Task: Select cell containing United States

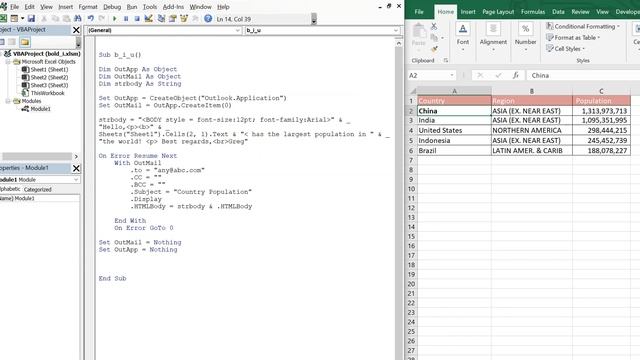Action: click(454, 130)
